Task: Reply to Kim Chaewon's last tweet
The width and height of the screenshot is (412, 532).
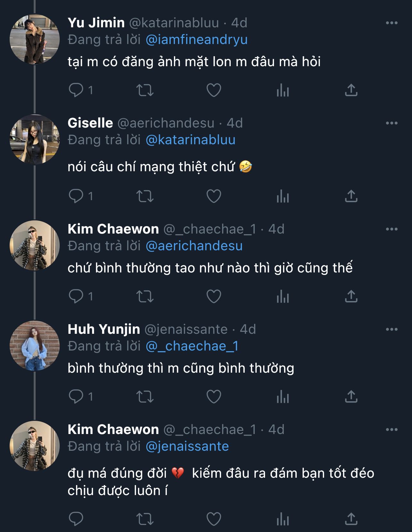Action: tap(76, 519)
